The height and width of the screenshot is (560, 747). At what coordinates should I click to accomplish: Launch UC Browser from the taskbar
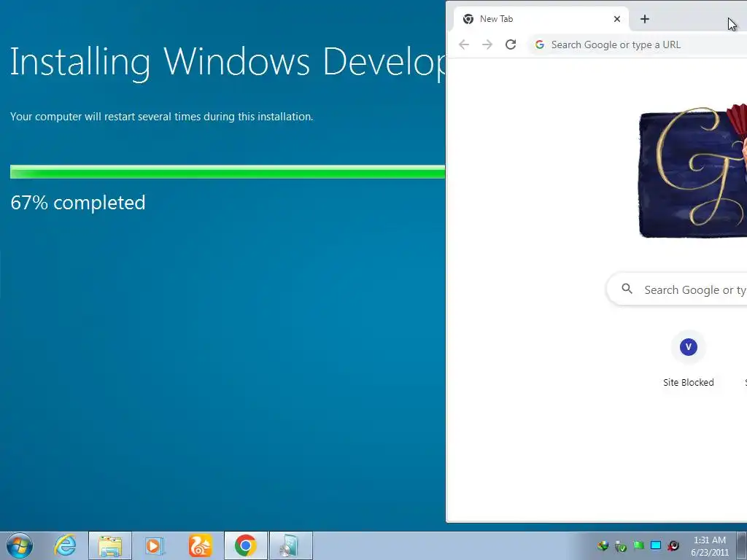pyautogui.click(x=200, y=545)
